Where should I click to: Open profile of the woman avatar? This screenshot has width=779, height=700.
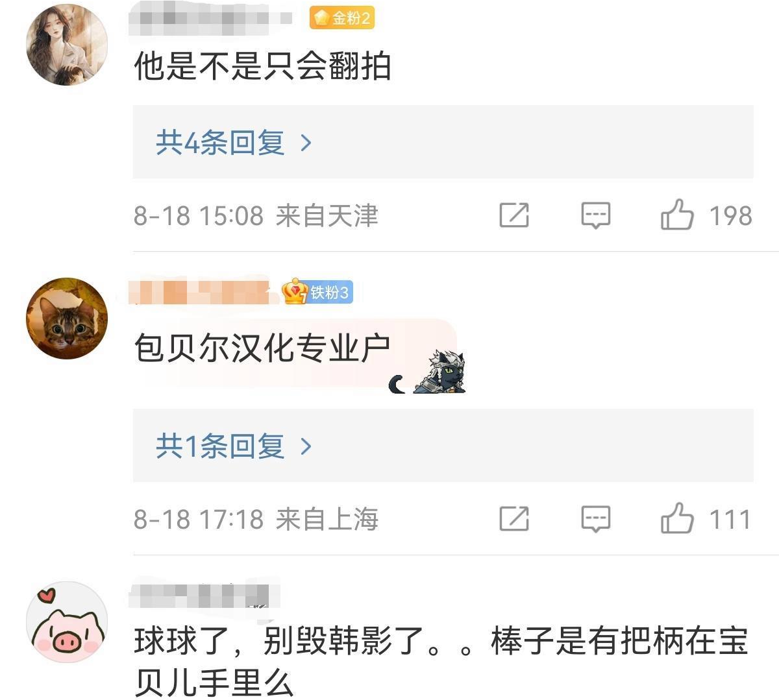click(x=66, y=44)
